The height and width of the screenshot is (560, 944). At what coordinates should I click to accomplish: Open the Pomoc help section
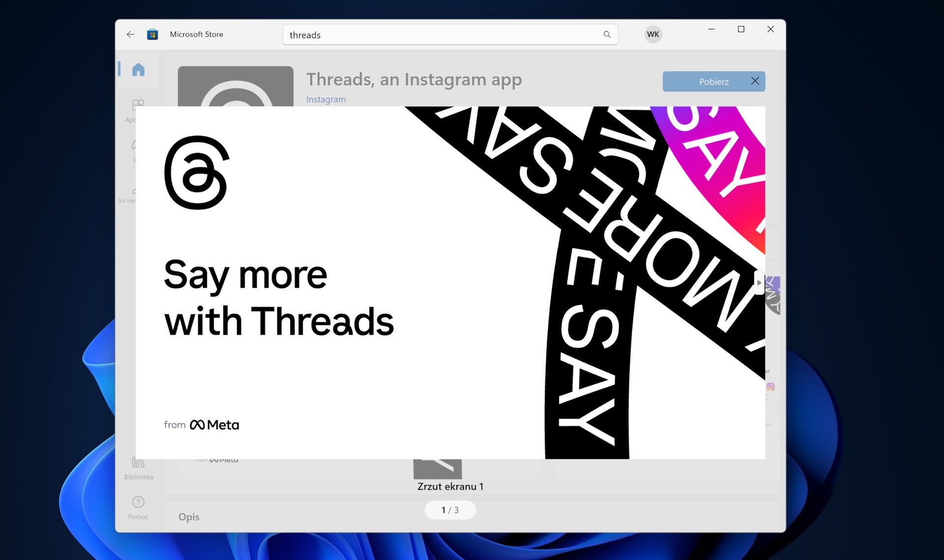138,508
